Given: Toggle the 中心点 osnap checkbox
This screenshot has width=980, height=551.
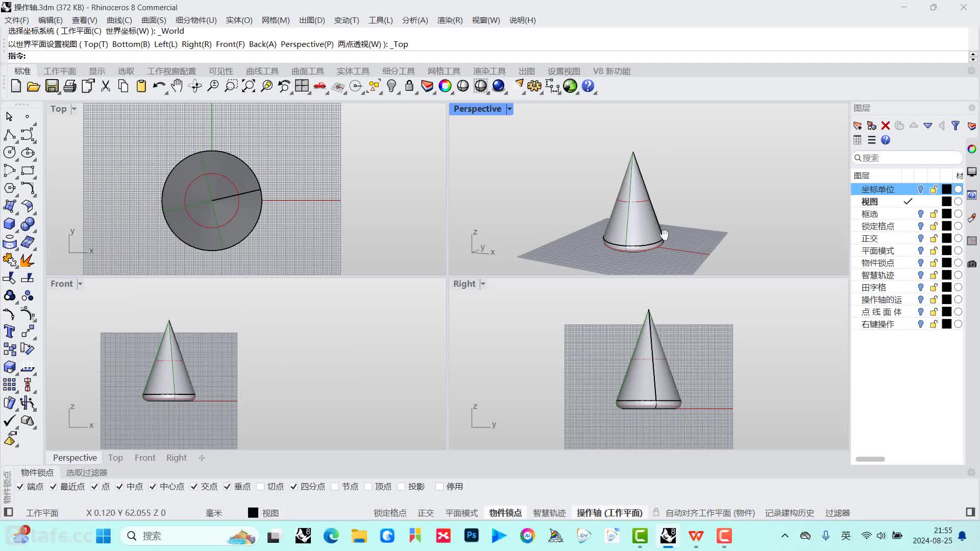Looking at the screenshot, I should coord(153,487).
